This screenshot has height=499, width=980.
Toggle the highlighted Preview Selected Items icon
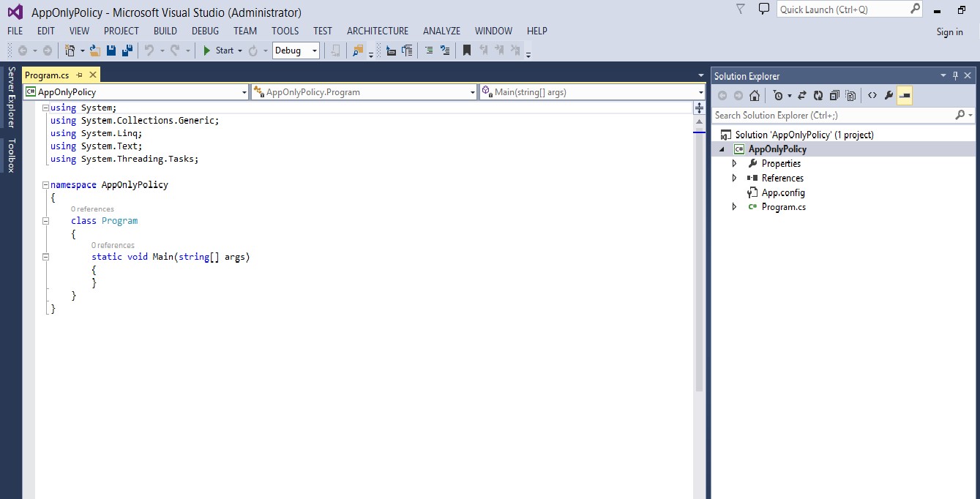tap(905, 95)
